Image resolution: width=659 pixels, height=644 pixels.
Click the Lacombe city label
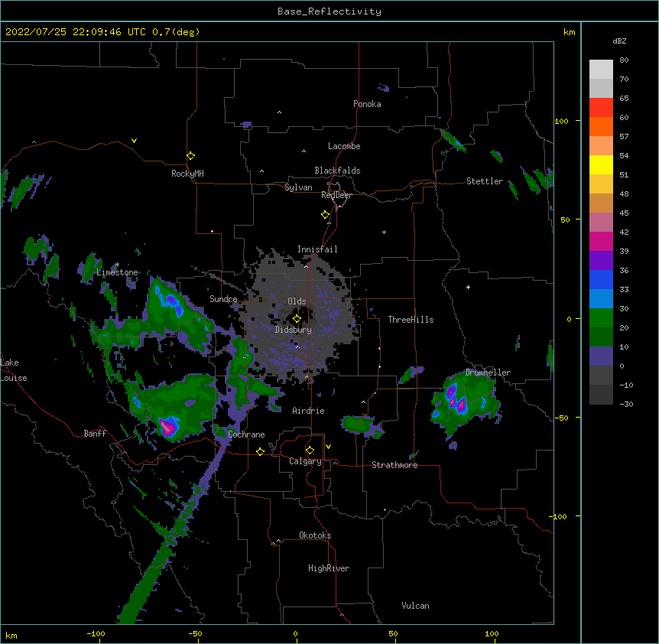click(x=344, y=146)
